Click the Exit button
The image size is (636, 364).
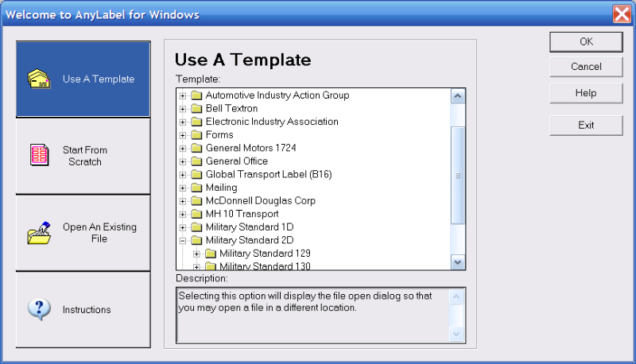[586, 126]
